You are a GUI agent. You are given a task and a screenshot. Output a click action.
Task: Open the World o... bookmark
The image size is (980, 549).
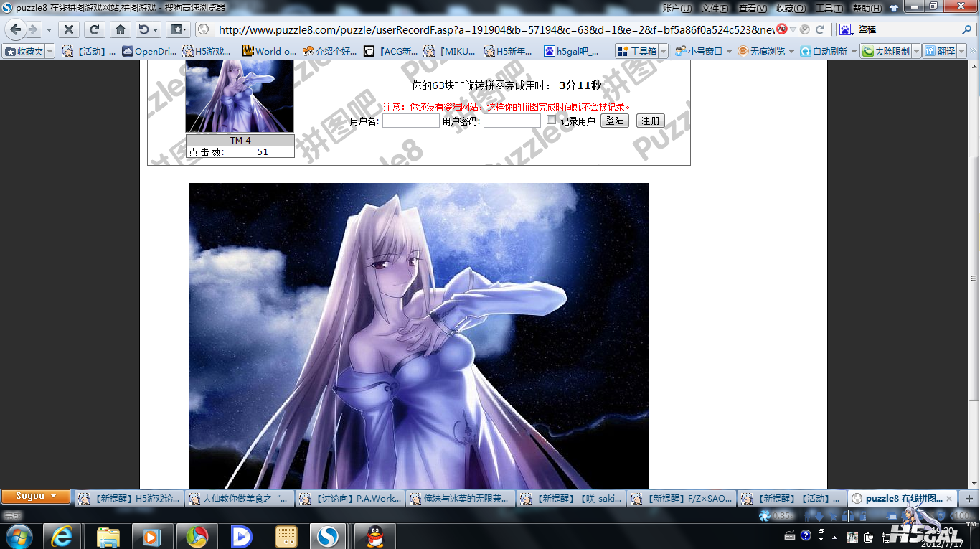[x=269, y=52]
